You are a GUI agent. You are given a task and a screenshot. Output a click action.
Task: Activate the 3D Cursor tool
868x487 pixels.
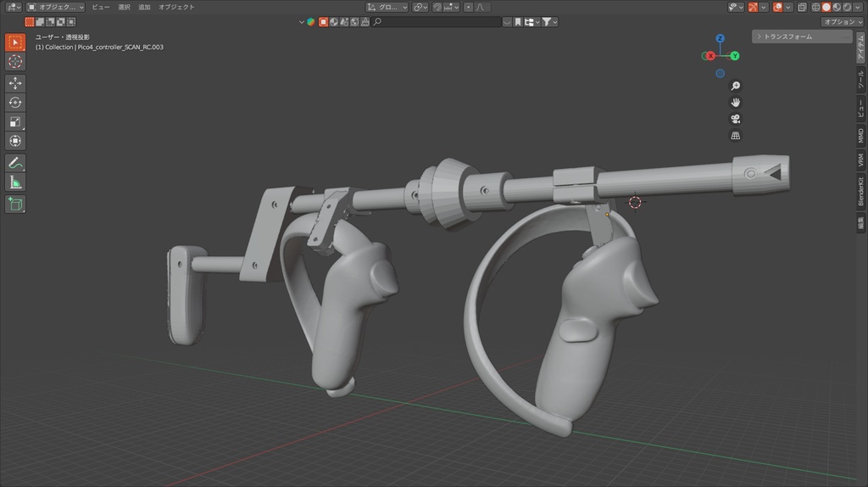click(x=15, y=61)
